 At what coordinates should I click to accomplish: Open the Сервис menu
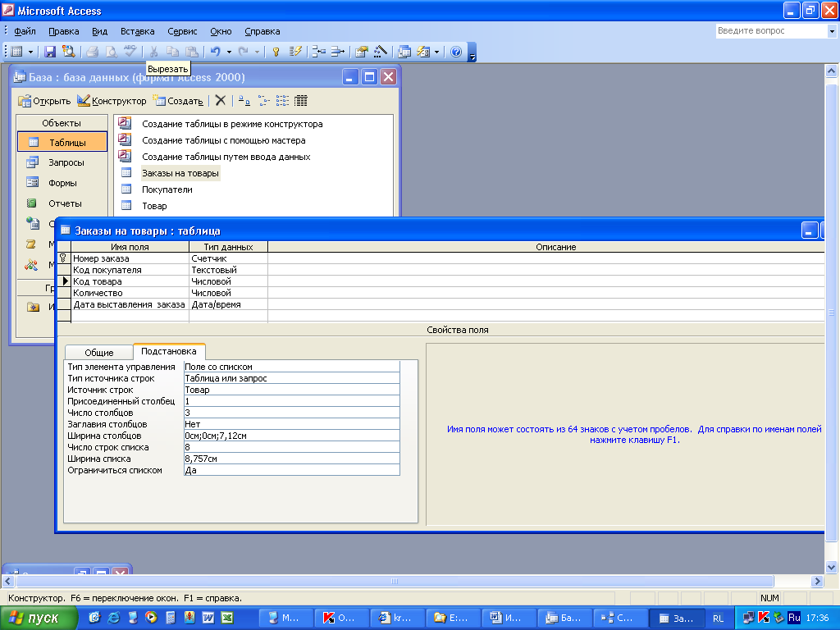pos(182,31)
